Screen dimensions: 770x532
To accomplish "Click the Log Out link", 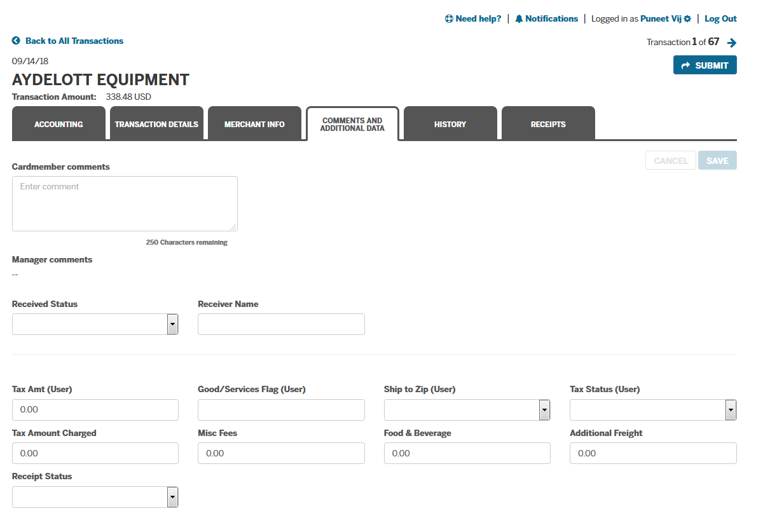I will [x=720, y=19].
